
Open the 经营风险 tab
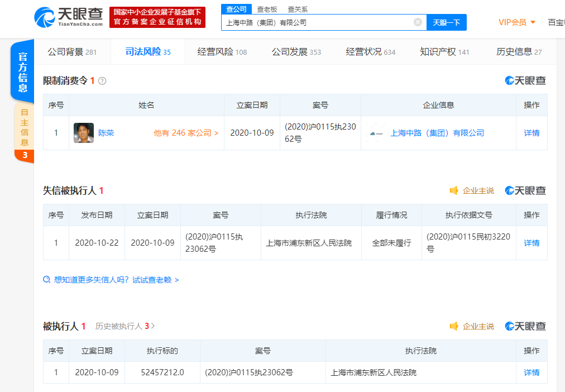coord(222,52)
